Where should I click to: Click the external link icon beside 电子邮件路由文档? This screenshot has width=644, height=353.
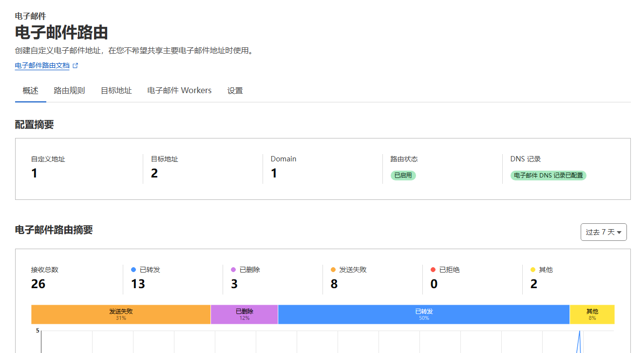click(x=75, y=65)
